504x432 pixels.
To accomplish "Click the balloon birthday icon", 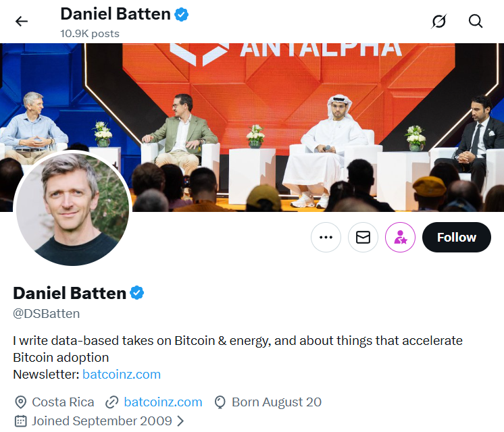I will [220, 402].
